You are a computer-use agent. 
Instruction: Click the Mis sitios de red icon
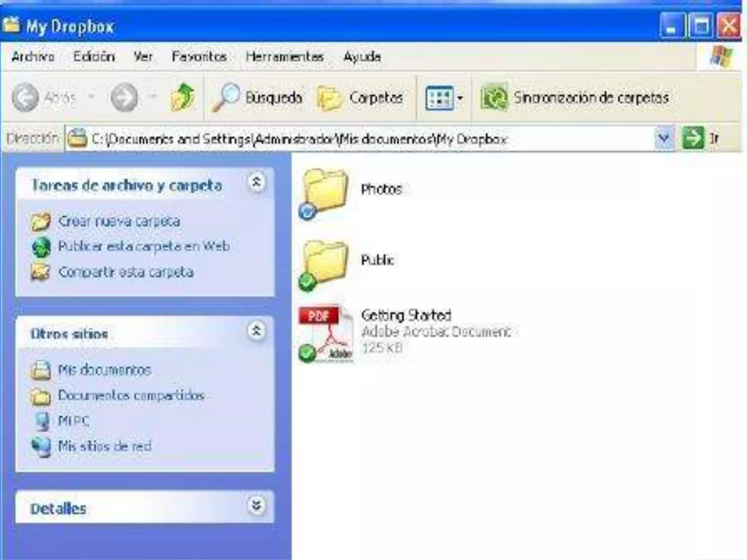tap(41, 446)
